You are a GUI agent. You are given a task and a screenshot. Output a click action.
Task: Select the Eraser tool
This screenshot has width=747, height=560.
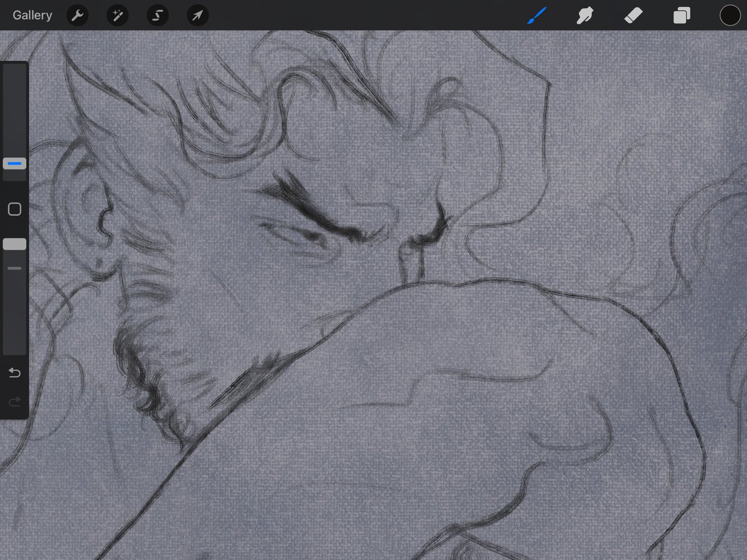point(633,16)
